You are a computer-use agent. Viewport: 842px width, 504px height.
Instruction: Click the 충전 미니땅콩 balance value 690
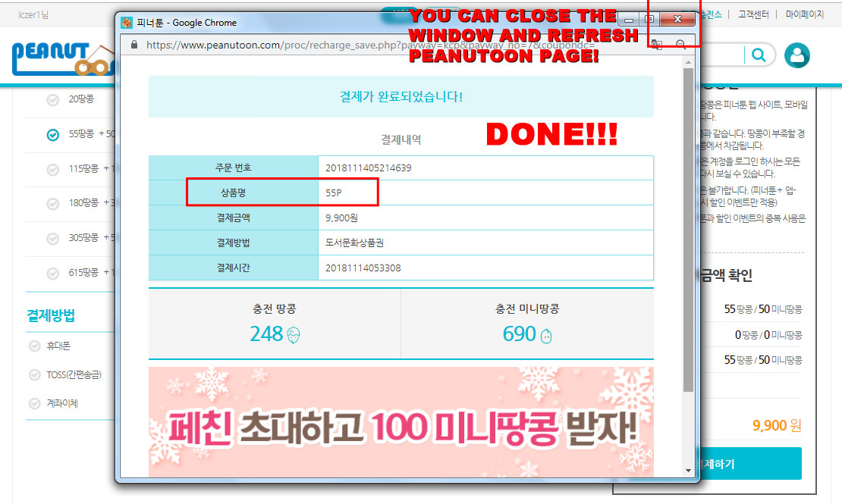click(520, 334)
